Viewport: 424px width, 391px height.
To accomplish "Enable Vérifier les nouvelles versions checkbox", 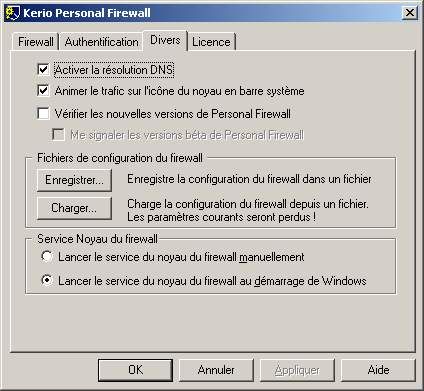I will click(x=43, y=113).
